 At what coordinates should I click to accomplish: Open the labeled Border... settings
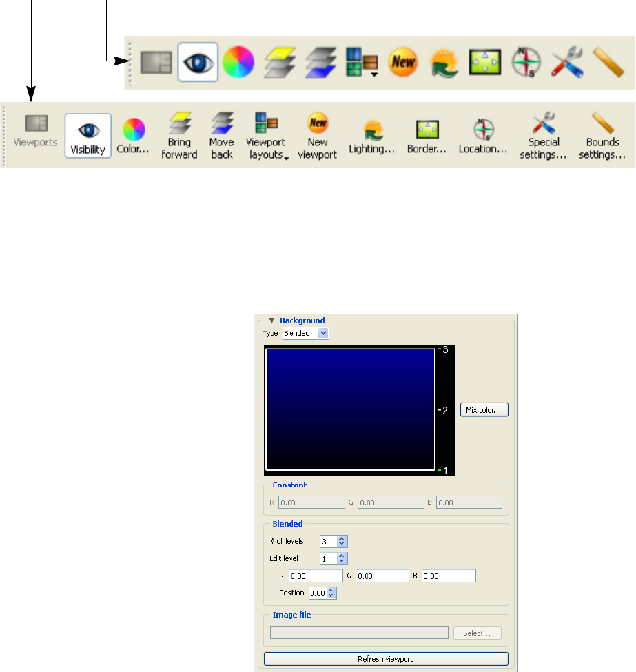coord(427,136)
